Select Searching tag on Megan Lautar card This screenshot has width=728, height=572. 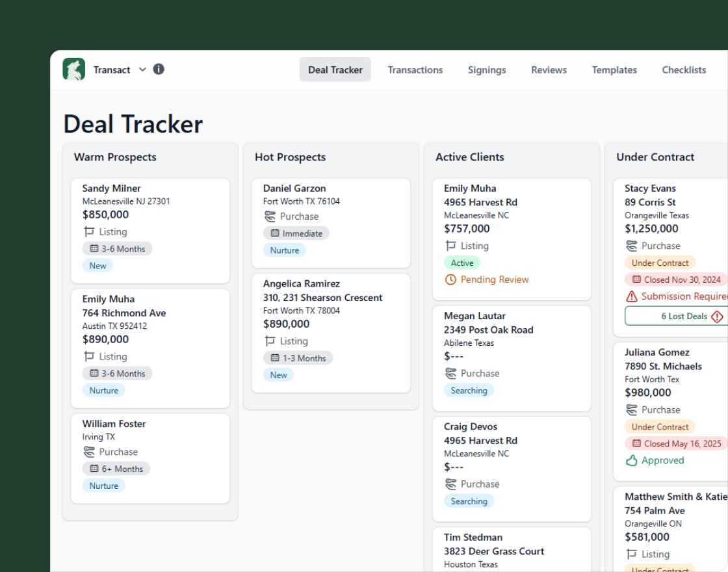[x=469, y=391]
